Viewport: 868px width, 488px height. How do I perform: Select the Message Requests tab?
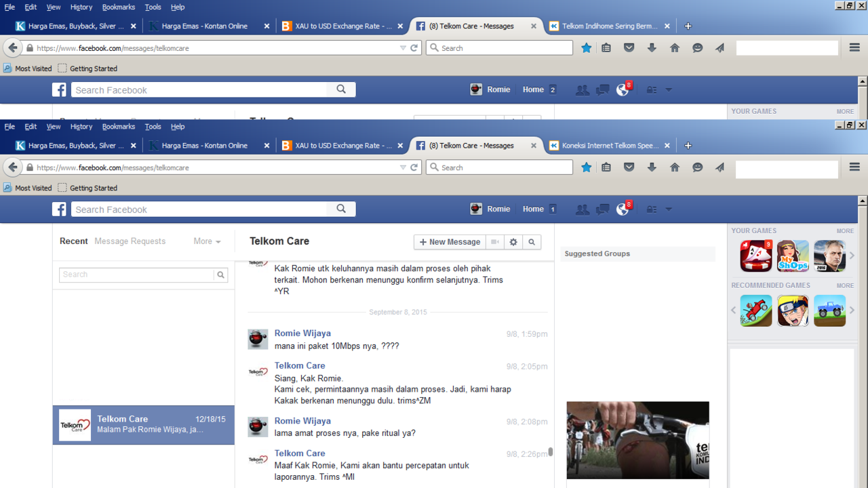(130, 241)
